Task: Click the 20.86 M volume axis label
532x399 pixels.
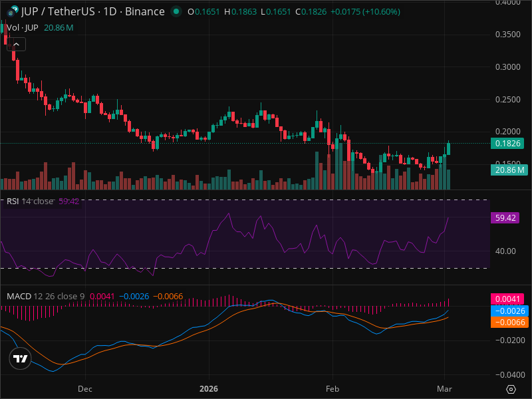Action: [x=509, y=170]
